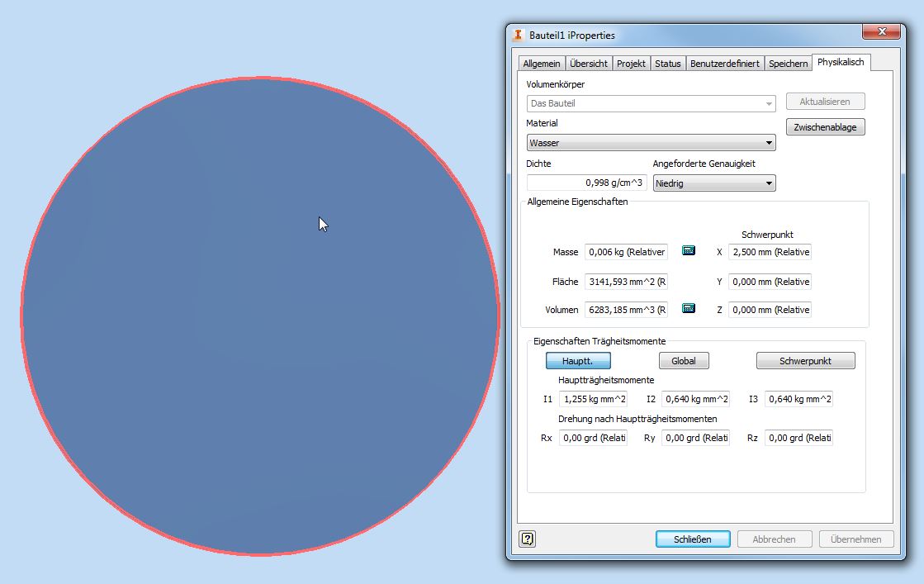Viewport: 924px width, 584px height.
Task: Click the Schließen button
Action: click(x=693, y=539)
